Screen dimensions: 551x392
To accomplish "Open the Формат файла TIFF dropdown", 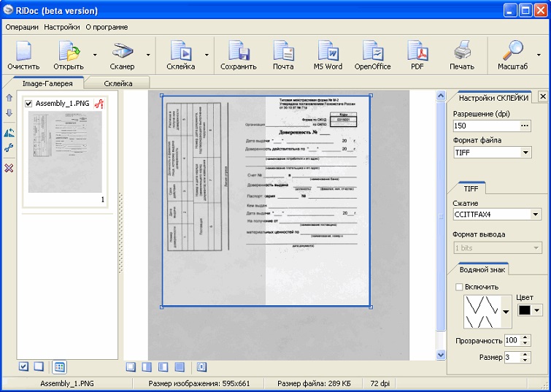I will [525, 153].
